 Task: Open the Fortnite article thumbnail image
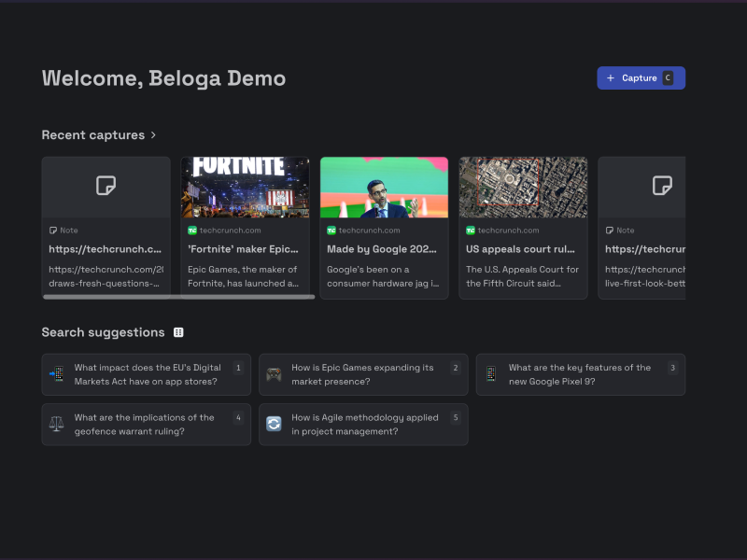[x=246, y=188]
